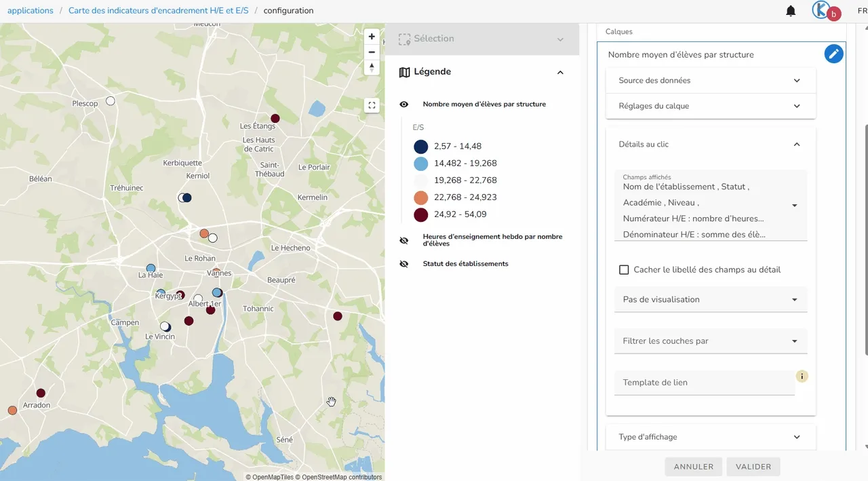Check Cacher le libellé des champs au détail
The width and height of the screenshot is (868, 481).
(624, 270)
